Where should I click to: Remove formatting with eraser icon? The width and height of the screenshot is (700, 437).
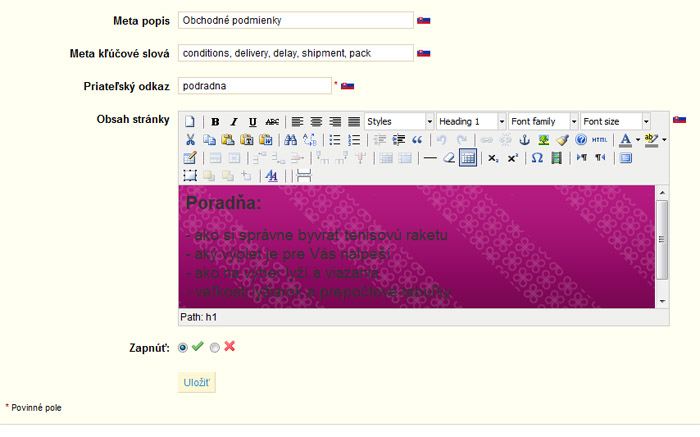(x=449, y=158)
